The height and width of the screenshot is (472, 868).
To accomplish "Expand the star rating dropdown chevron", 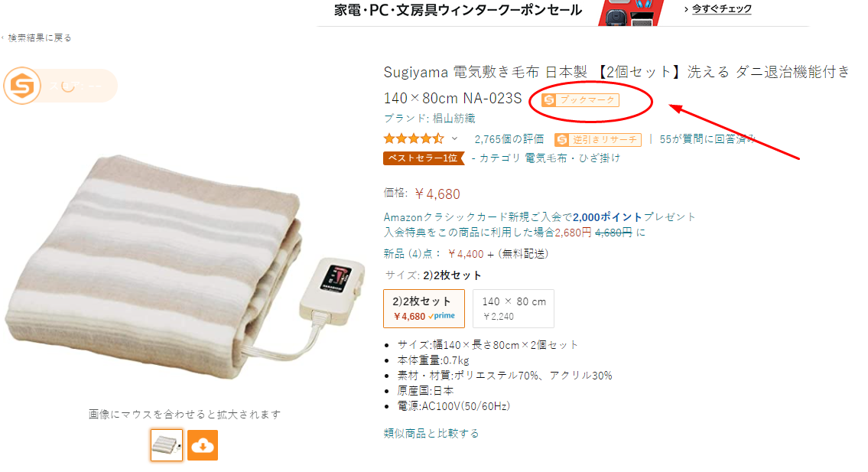I will (454, 138).
